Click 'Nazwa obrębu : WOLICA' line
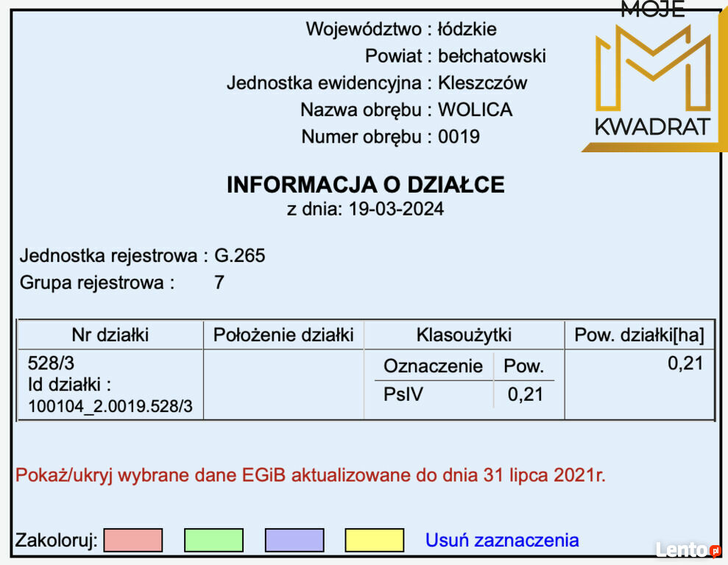 pyautogui.click(x=406, y=110)
